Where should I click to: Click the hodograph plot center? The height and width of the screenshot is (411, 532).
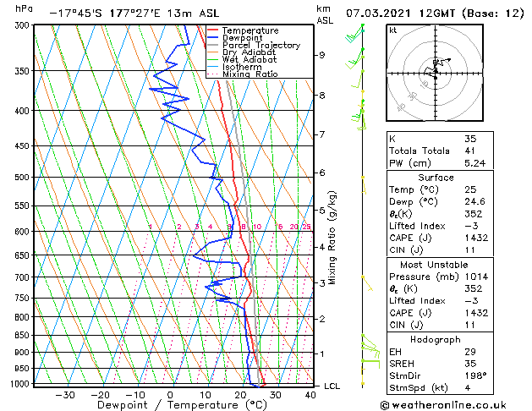pyautogui.click(x=436, y=74)
